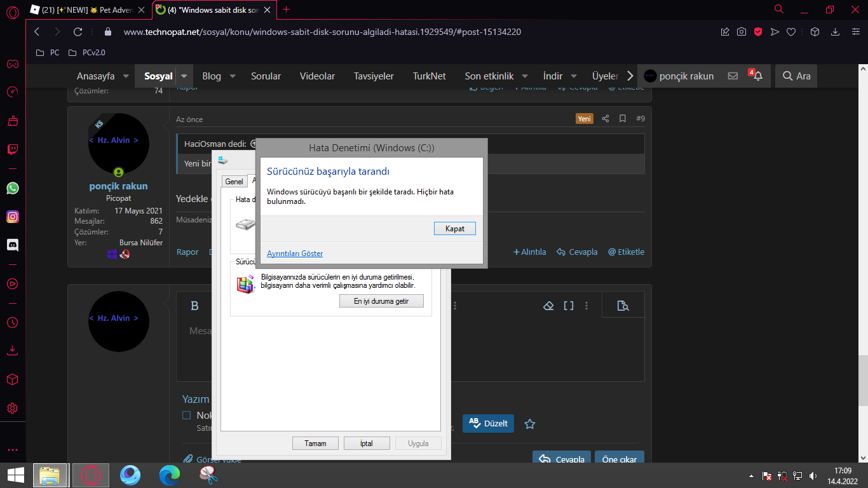Open Microsoft Edge from taskbar

[170, 475]
